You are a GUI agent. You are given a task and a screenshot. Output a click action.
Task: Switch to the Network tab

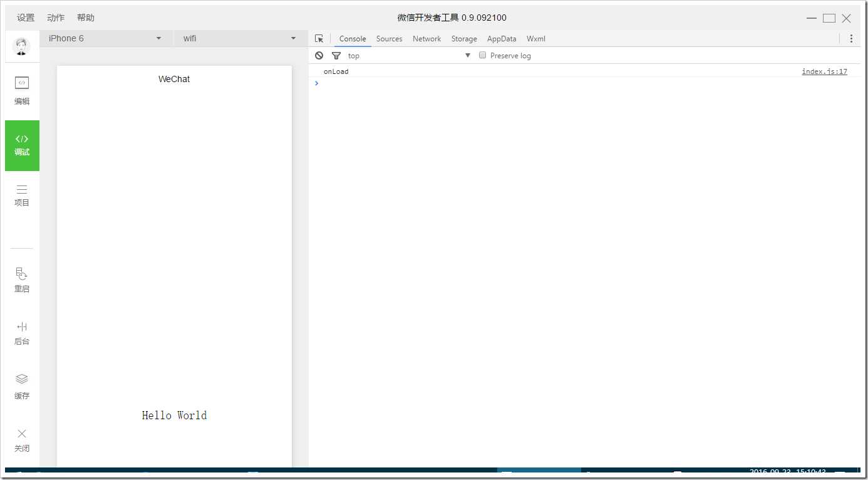[x=426, y=38]
